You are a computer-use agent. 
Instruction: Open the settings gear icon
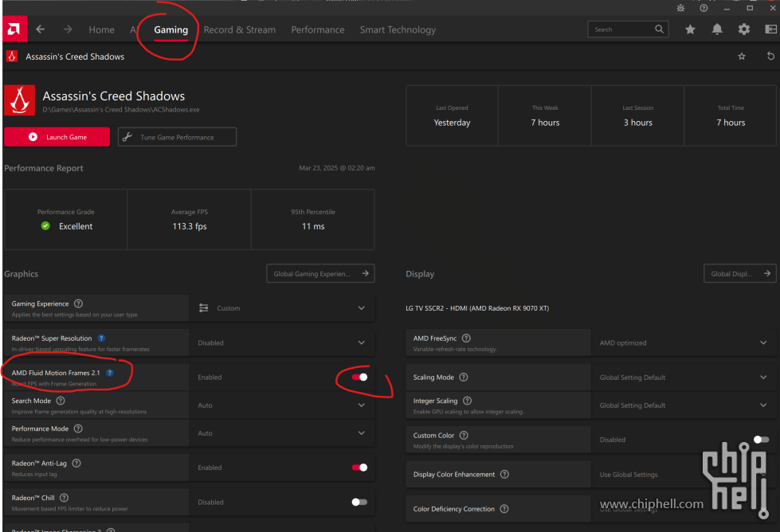point(743,29)
